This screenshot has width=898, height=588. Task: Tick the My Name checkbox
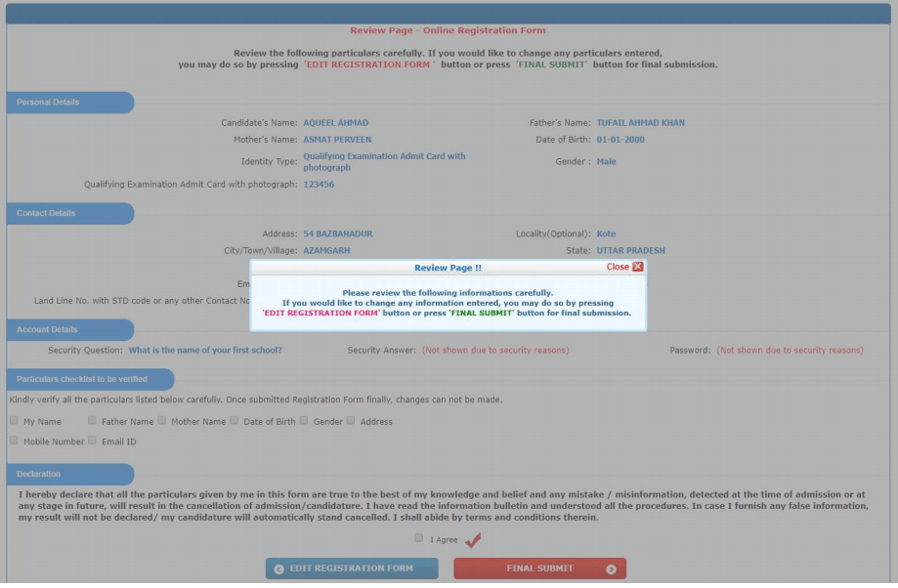coord(14,421)
